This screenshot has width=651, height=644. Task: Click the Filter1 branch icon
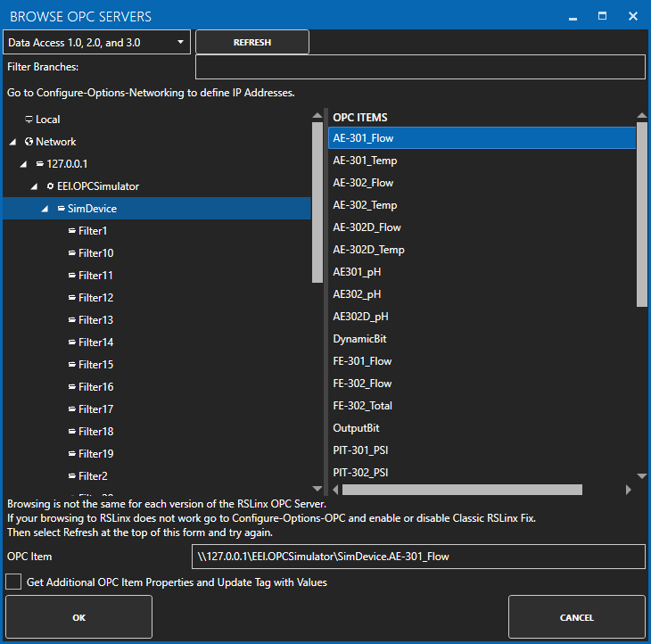pyautogui.click(x=71, y=231)
